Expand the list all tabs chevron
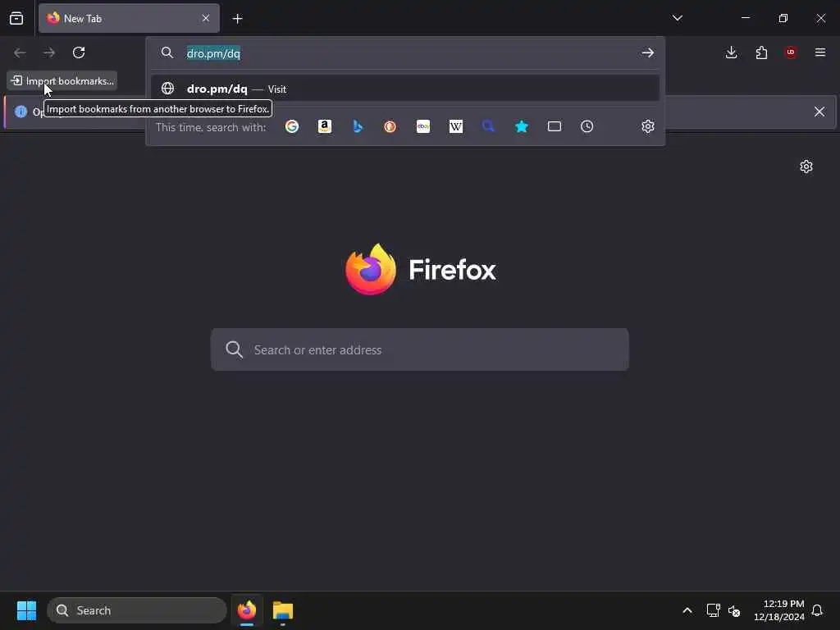This screenshot has width=840, height=630. point(677,18)
